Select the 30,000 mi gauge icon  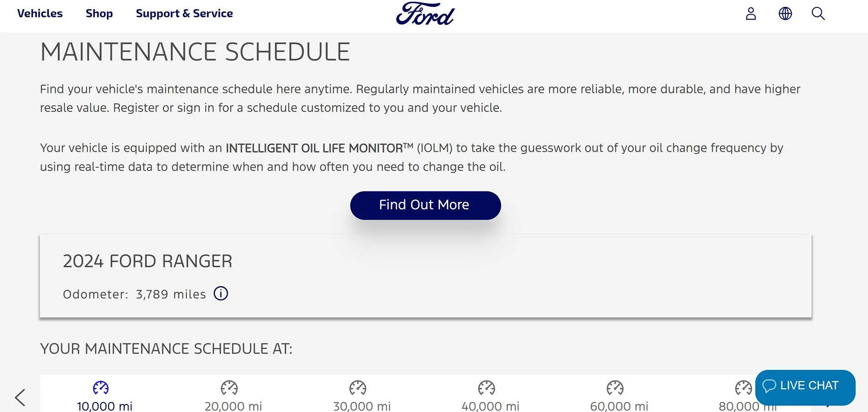coord(358,388)
